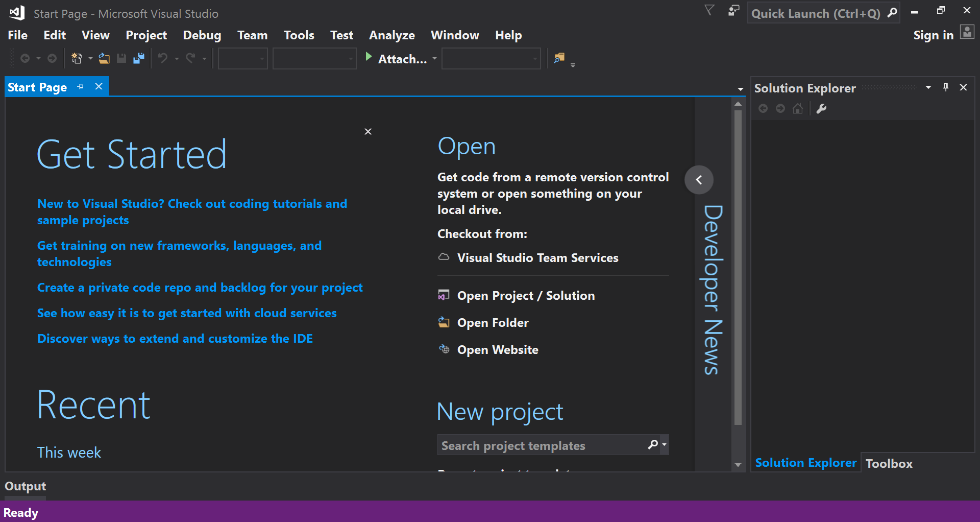Click Open Project / Solution
This screenshot has height=522, width=980.
click(517, 296)
